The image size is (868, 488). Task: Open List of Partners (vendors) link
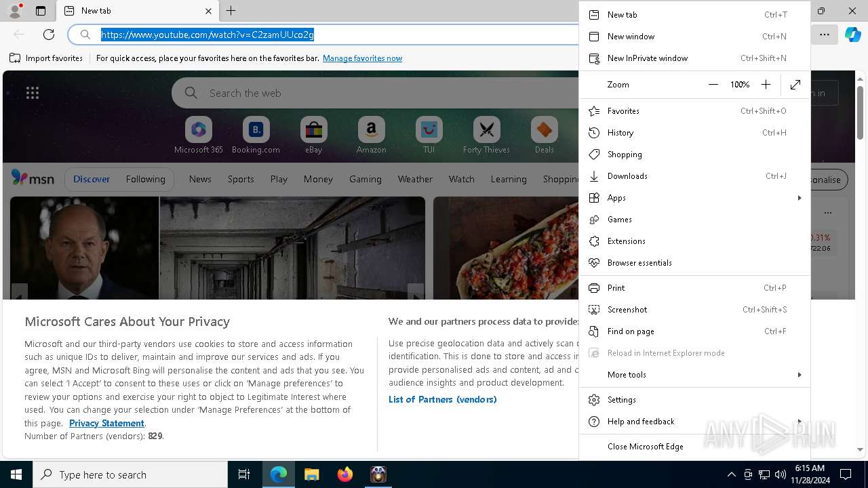(x=442, y=399)
